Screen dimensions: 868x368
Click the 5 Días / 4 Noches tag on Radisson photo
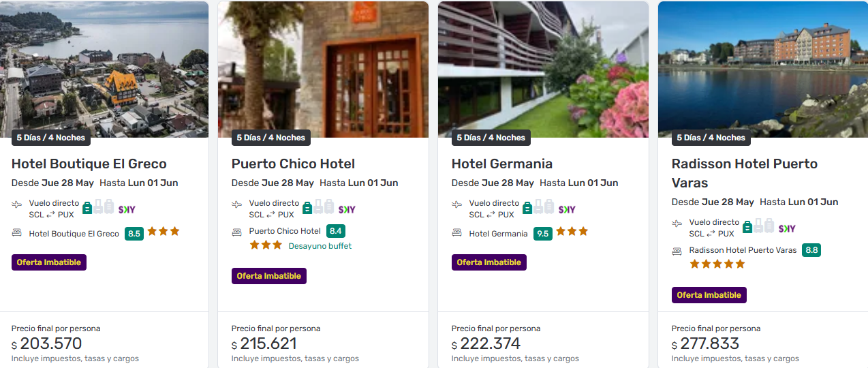711,138
